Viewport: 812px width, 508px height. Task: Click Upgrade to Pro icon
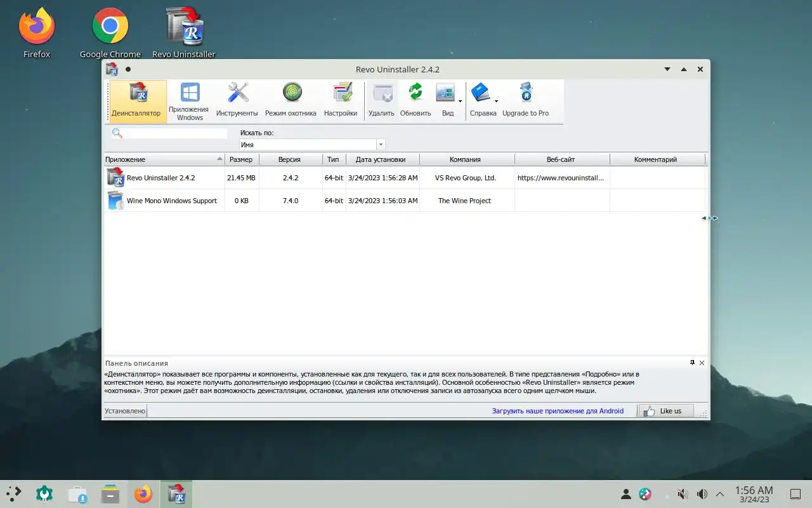[x=526, y=101]
